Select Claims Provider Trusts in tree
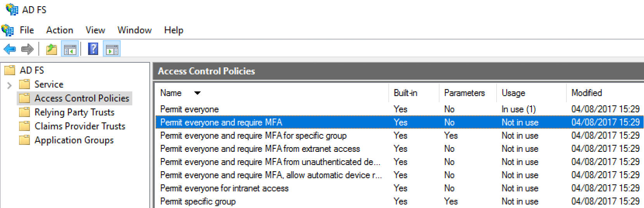644x208 pixels. [x=80, y=126]
